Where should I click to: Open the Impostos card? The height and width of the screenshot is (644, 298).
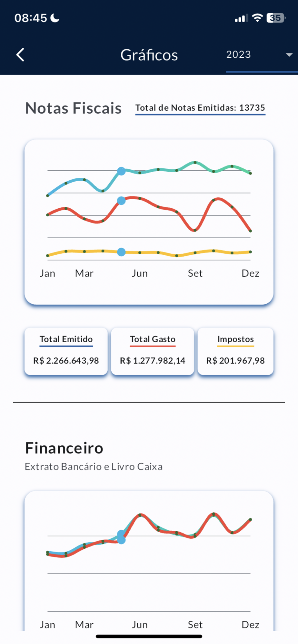point(235,351)
